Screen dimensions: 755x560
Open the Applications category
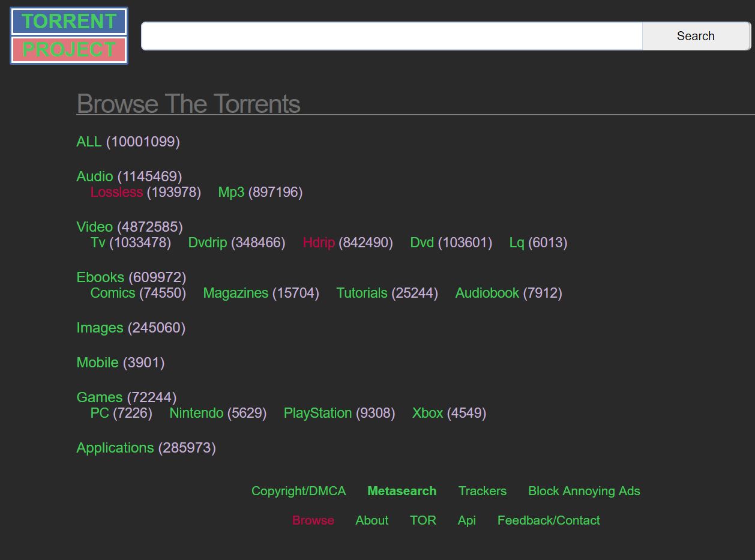pyautogui.click(x=115, y=448)
